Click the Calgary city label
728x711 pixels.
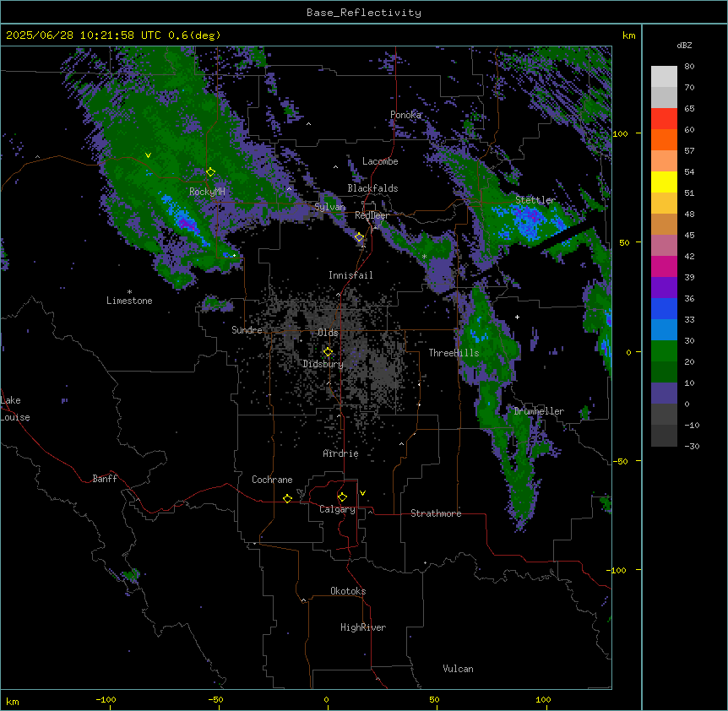point(337,509)
